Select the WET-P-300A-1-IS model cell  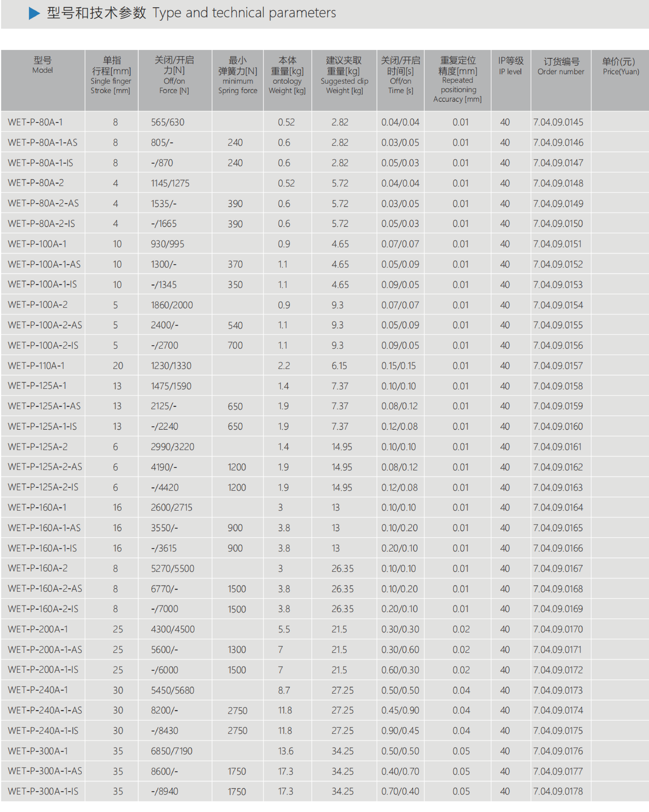click(x=43, y=791)
